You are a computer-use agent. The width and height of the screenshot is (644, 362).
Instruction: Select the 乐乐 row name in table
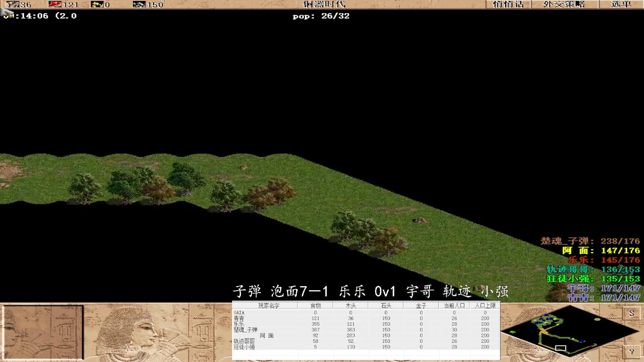pos(239,324)
